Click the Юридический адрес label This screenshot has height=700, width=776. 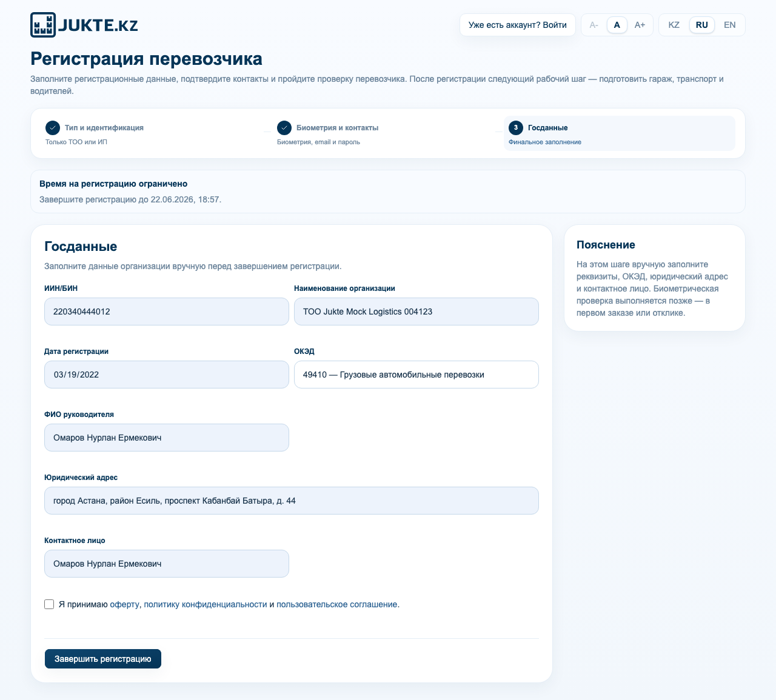[x=81, y=478]
